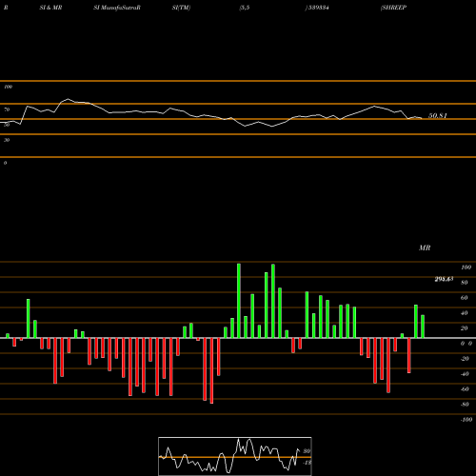The image size is (476, 476).
Task: Click the 20 label in the mini chart
Action: (307, 451)
